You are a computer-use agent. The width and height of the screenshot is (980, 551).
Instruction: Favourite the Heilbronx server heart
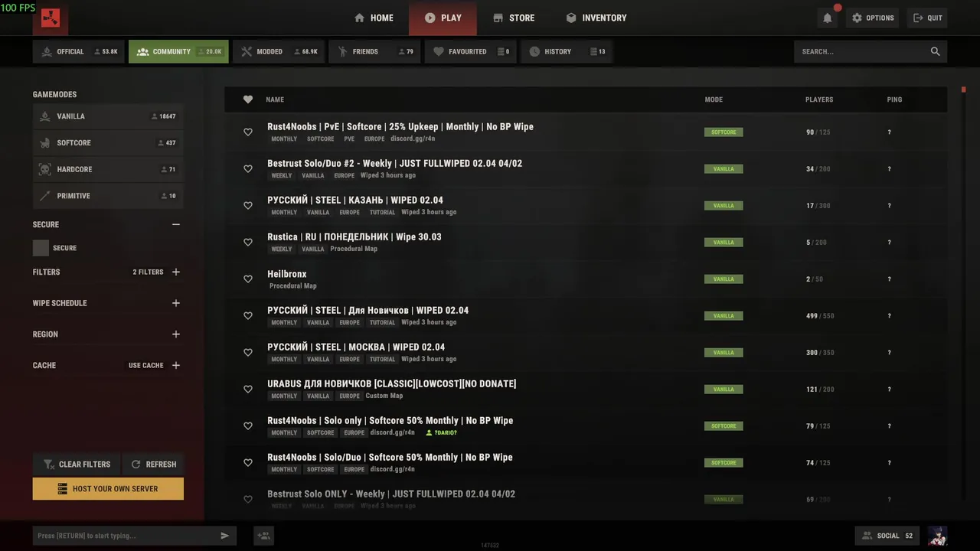click(248, 279)
